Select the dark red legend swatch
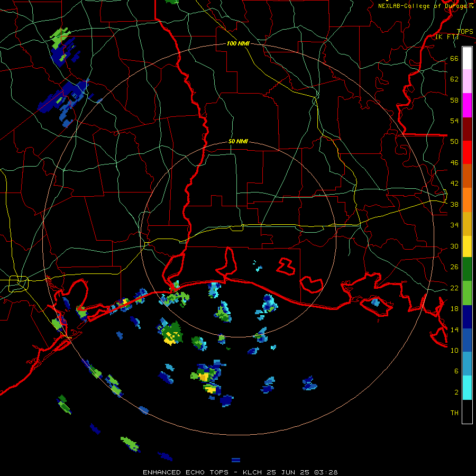The image size is (476, 476). point(467,129)
